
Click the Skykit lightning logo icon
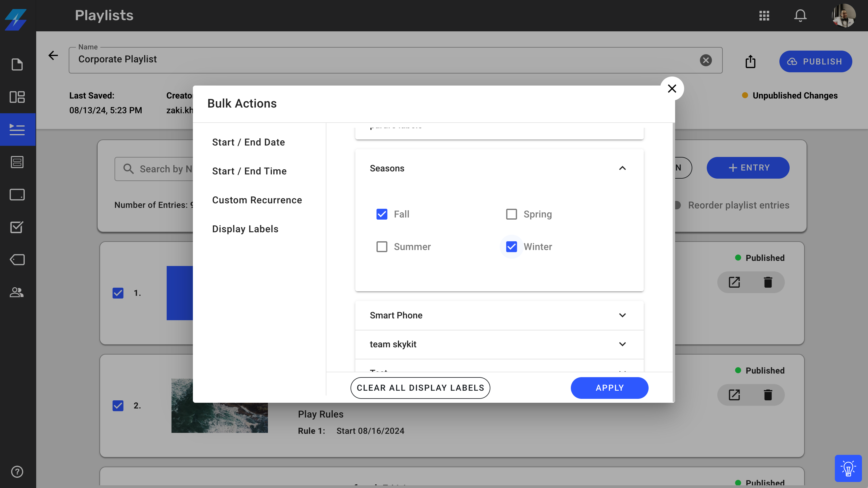[16, 20]
